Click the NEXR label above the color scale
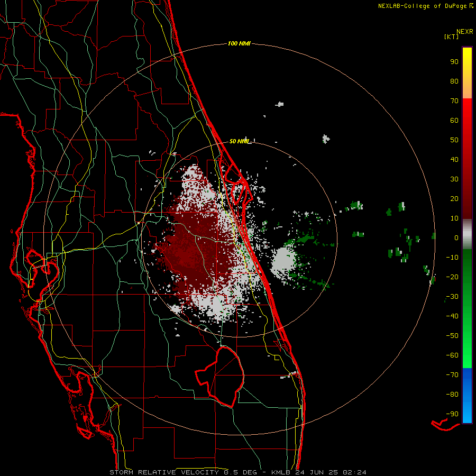The width and height of the screenshot is (476, 476). coord(464,32)
